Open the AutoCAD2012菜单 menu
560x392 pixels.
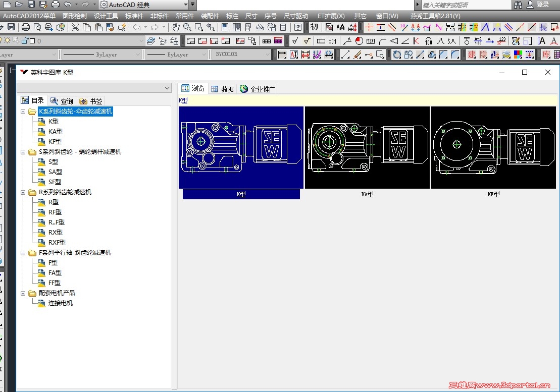29,16
